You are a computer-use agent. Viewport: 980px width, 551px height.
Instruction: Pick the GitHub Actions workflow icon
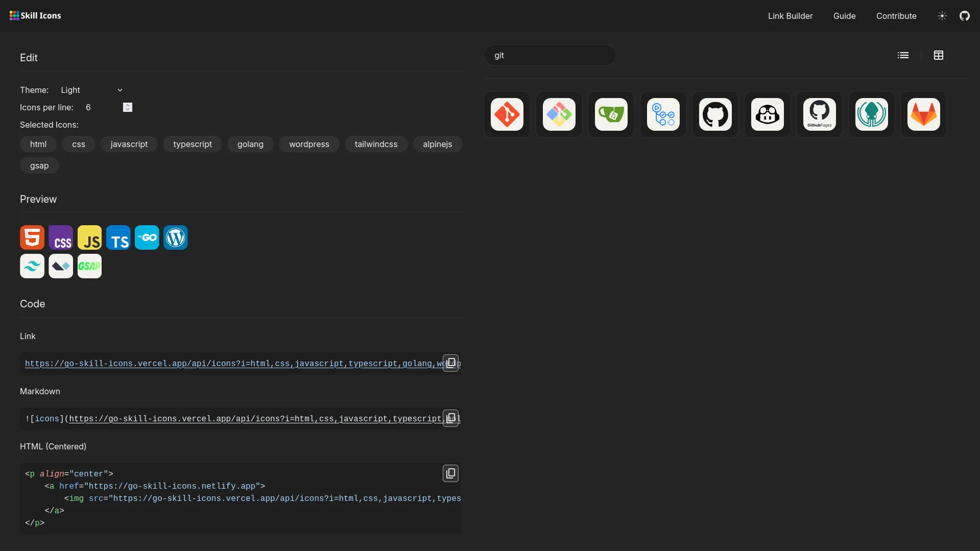click(663, 114)
